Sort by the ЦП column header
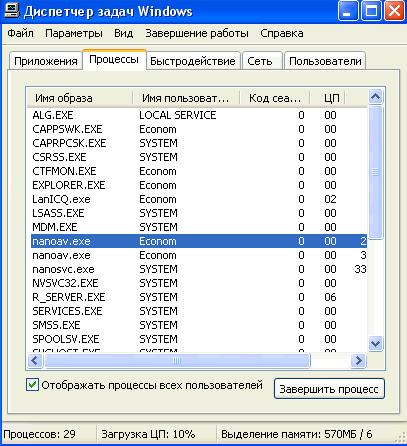 pyautogui.click(x=327, y=98)
